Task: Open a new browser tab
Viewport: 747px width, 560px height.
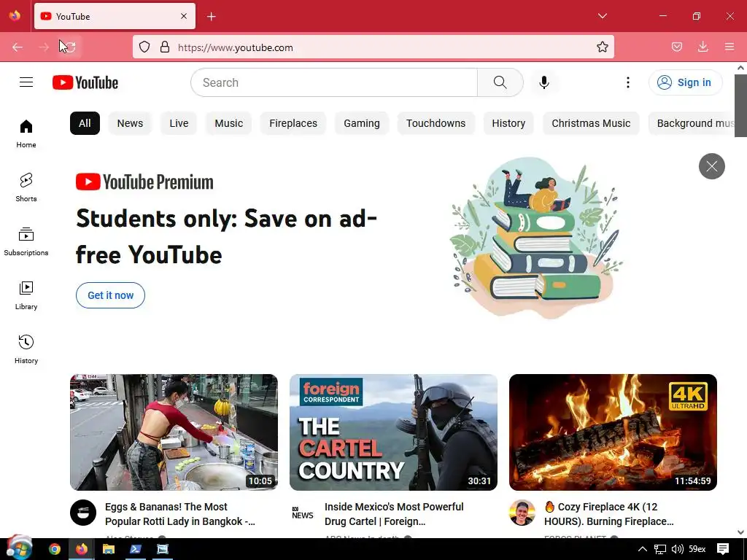Action: [x=212, y=17]
